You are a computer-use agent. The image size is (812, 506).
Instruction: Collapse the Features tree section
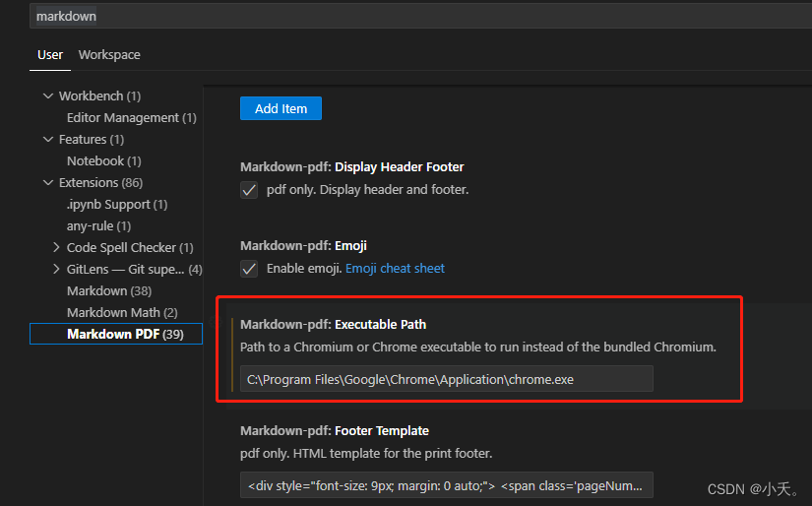[48, 140]
